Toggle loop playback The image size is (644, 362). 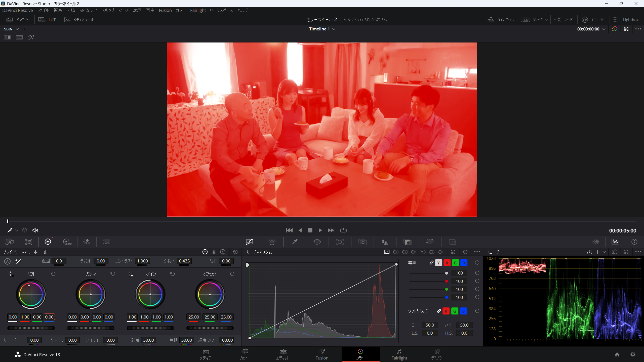(x=343, y=230)
